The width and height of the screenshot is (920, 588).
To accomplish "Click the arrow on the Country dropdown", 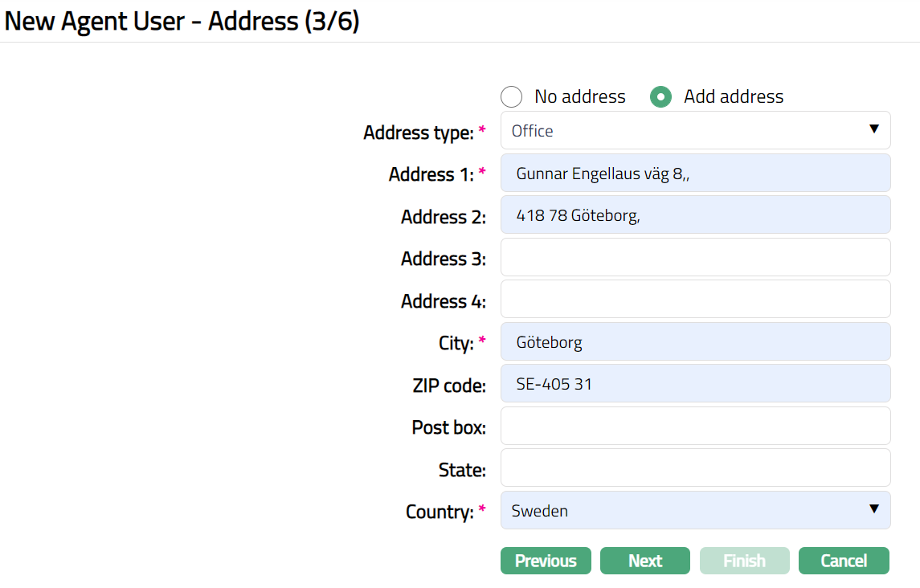I will 874,509.
